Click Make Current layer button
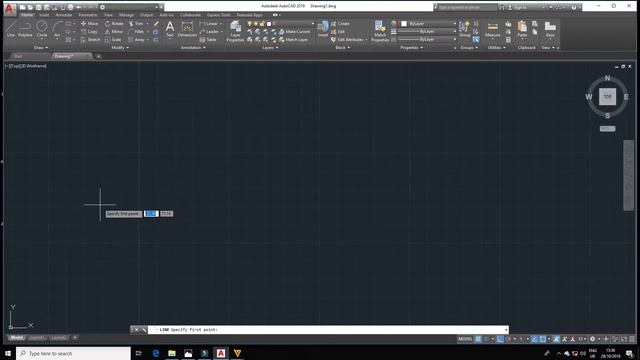 point(295,31)
